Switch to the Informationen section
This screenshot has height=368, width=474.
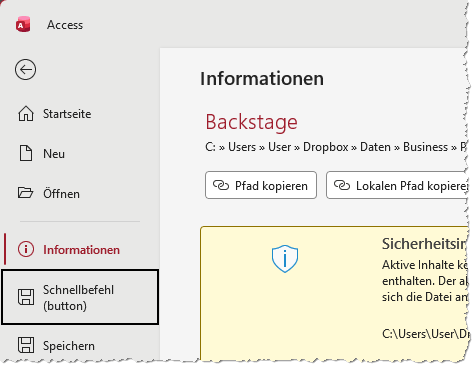pos(80,249)
